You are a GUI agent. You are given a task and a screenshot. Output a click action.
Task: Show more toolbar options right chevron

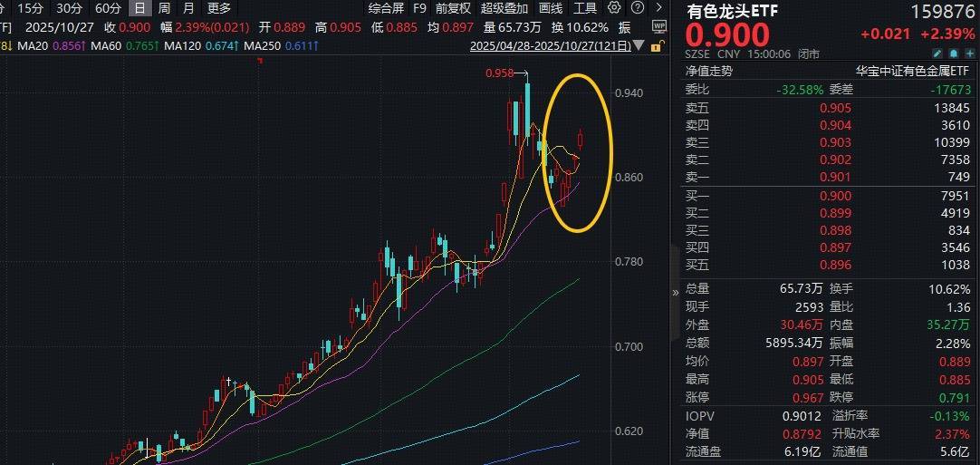(658, 8)
